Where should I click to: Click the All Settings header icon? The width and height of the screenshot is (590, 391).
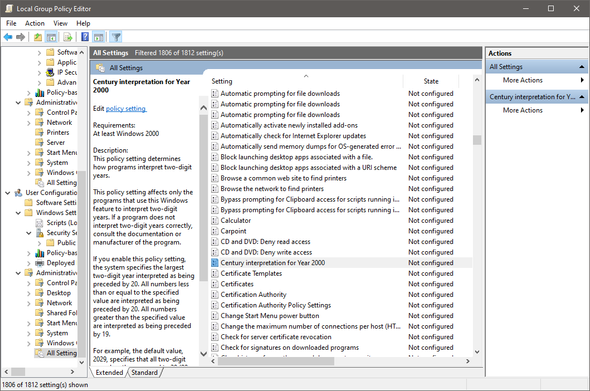point(100,68)
